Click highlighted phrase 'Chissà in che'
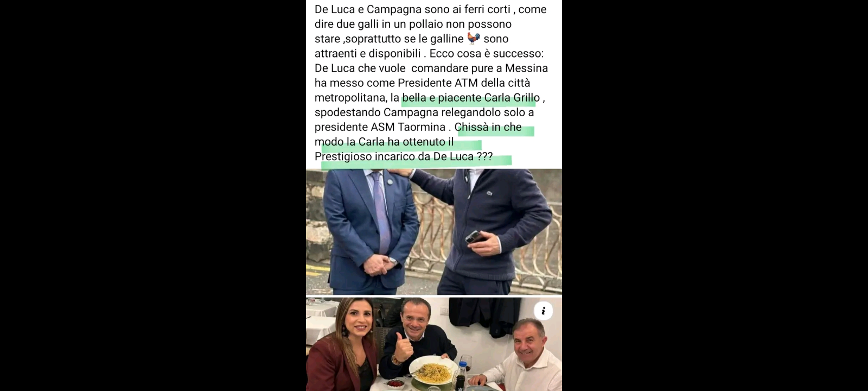868x391 pixels. pyautogui.click(x=488, y=127)
